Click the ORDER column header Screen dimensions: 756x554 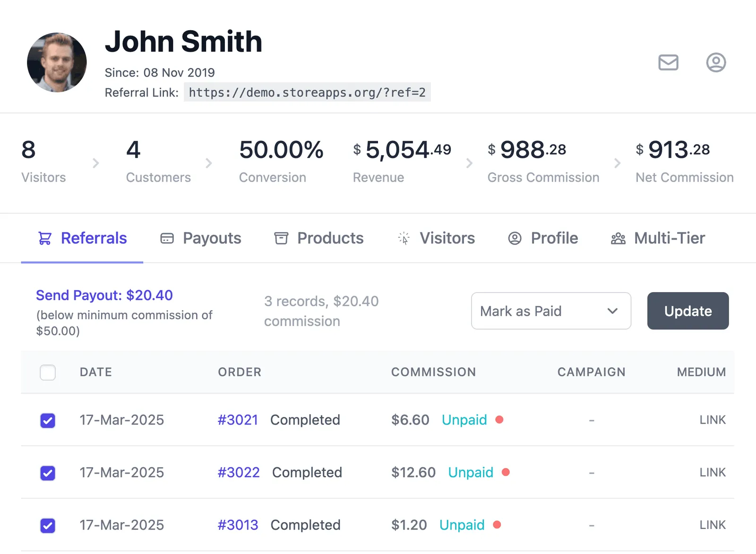coord(240,372)
